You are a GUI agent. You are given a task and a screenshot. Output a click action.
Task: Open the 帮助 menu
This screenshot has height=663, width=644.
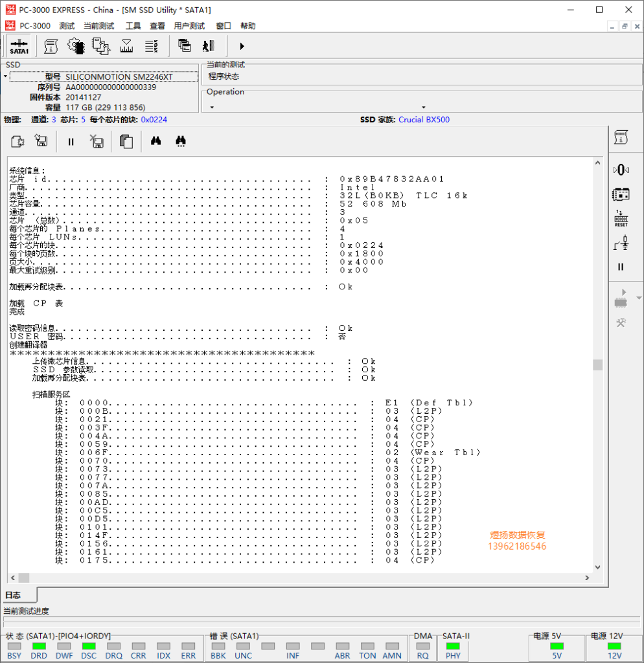pyautogui.click(x=248, y=26)
